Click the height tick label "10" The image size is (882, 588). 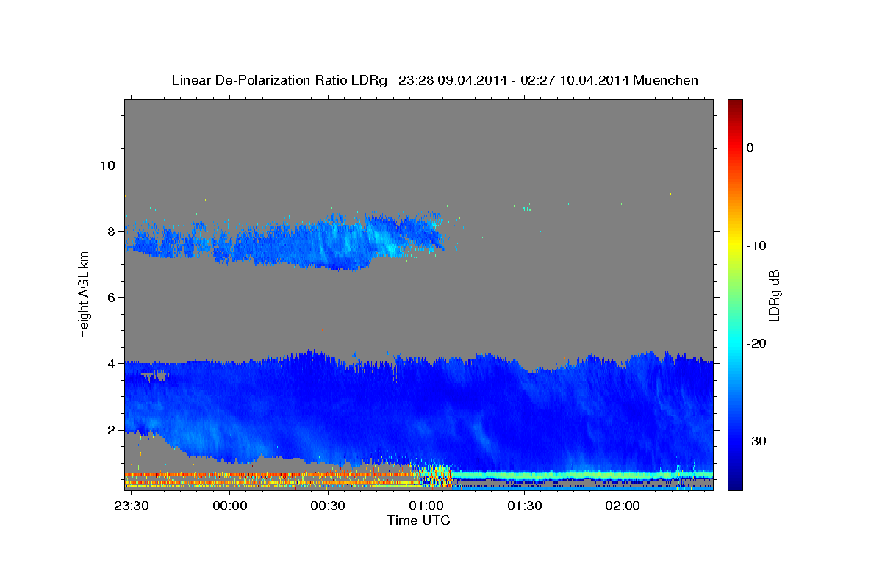pos(107,165)
